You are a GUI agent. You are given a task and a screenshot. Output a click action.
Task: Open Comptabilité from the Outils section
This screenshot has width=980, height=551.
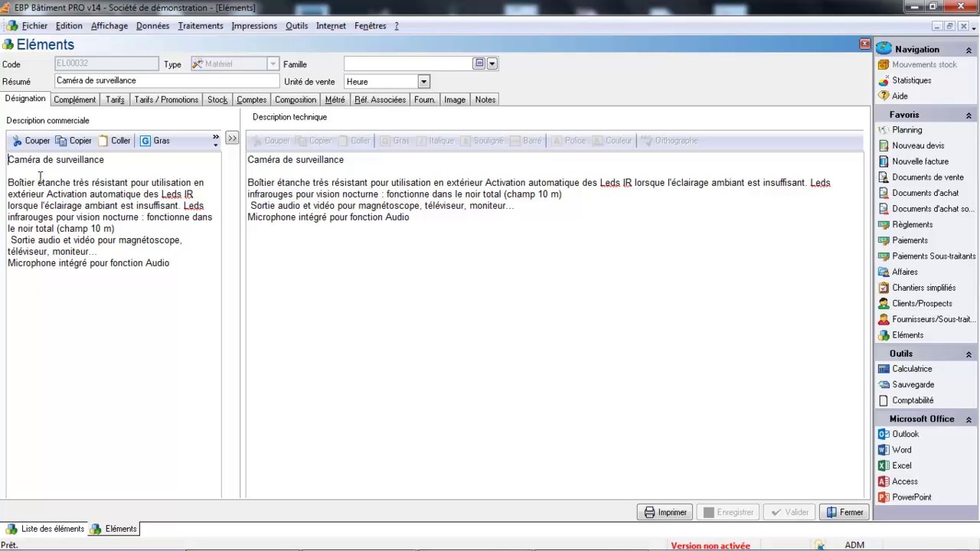click(906, 400)
